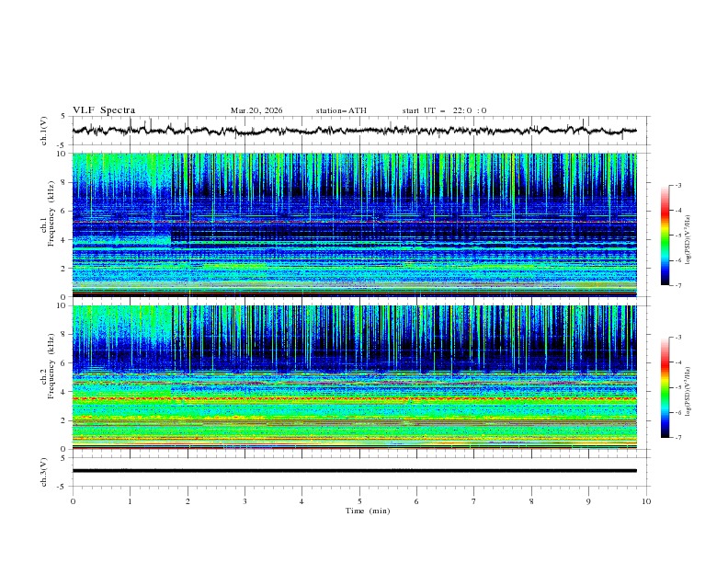Click the 'VLF Spectra' title text
The width and height of the screenshot is (728, 563).
tap(104, 110)
